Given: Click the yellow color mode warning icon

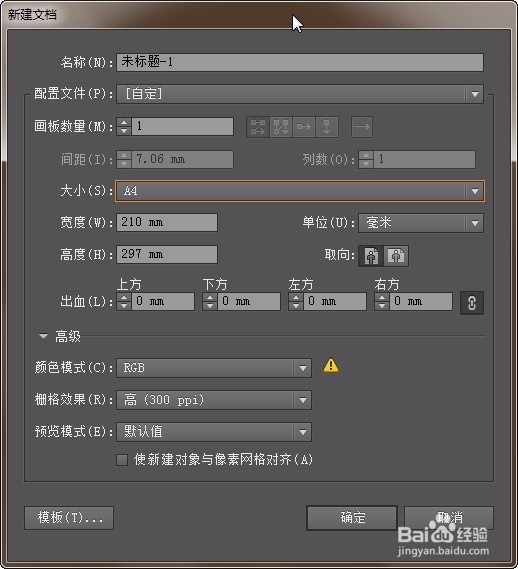Looking at the screenshot, I should 331,365.
